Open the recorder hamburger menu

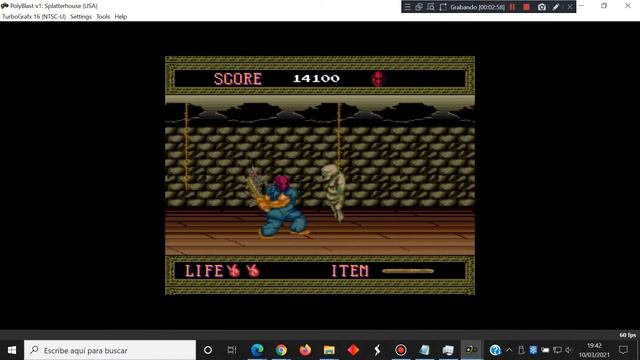click(x=407, y=7)
